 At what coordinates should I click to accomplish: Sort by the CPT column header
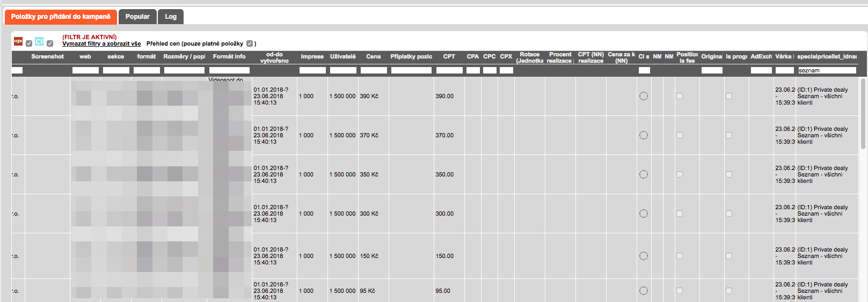tap(449, 56)
